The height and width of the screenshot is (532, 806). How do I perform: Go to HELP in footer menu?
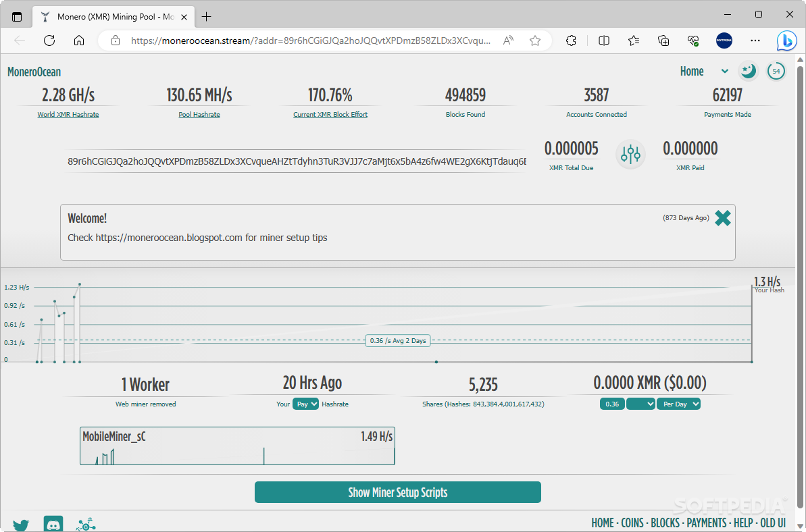coord(743,523)
